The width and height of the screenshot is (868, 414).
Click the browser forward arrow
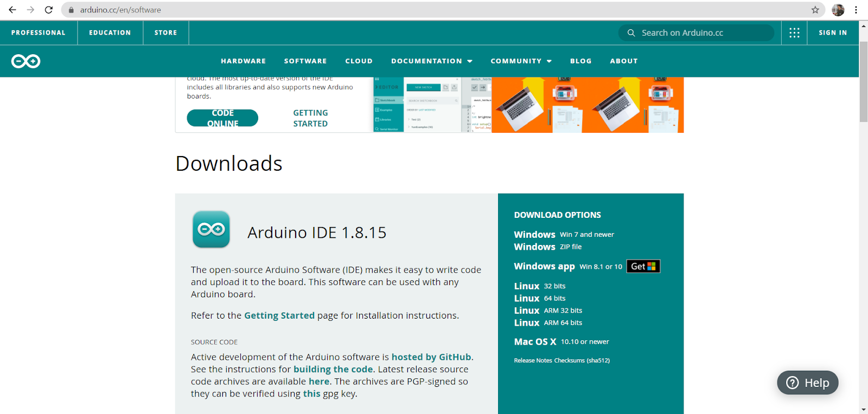click(x=30, y=10)
